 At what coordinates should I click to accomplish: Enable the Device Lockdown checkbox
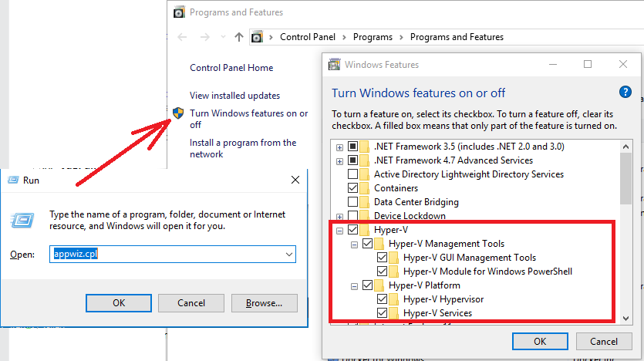tap(352, 216)
